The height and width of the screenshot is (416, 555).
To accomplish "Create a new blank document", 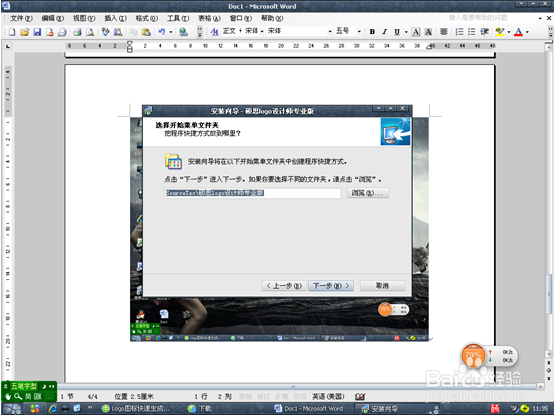I will pyautogui.click(x=12, y=32).
